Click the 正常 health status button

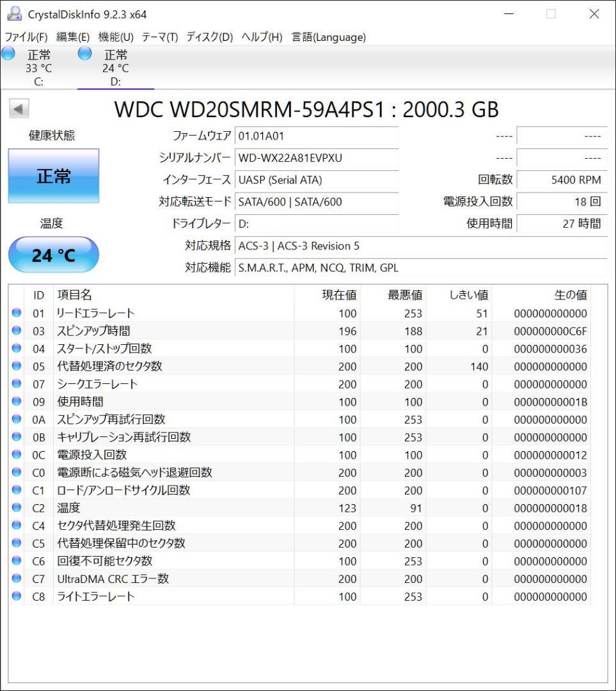[54, 176]
